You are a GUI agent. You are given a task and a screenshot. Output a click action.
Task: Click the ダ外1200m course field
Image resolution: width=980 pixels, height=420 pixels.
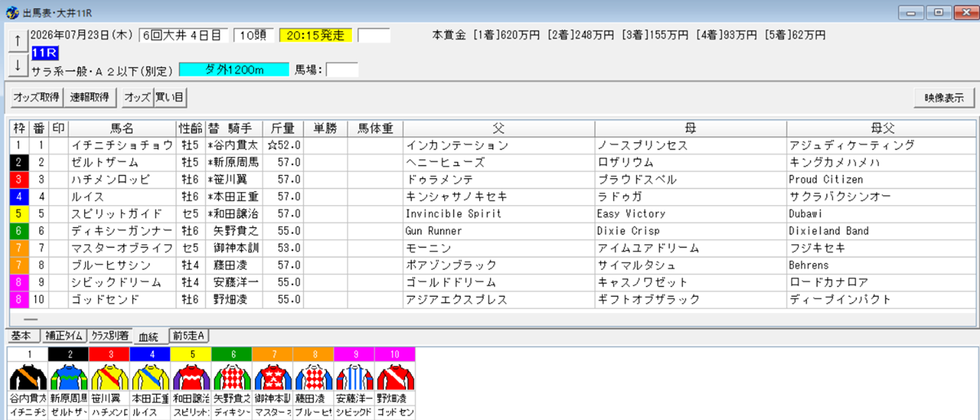tap(234, 69)
